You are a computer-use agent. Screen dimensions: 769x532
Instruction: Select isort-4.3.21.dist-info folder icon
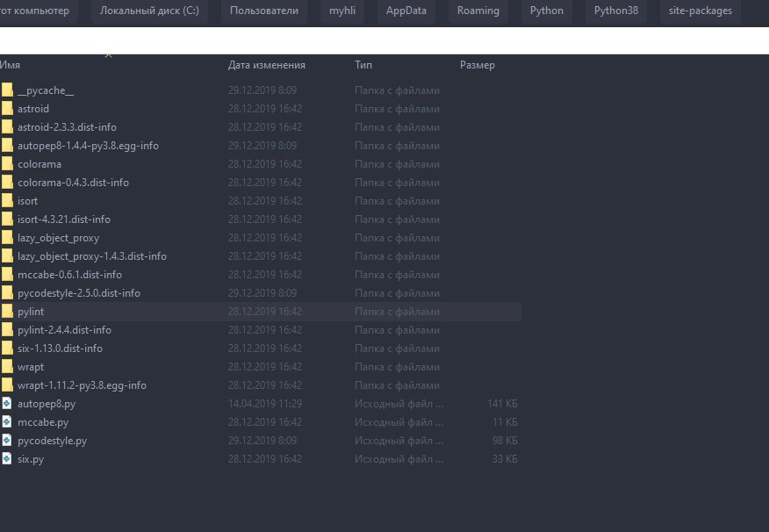pos(7,219)
